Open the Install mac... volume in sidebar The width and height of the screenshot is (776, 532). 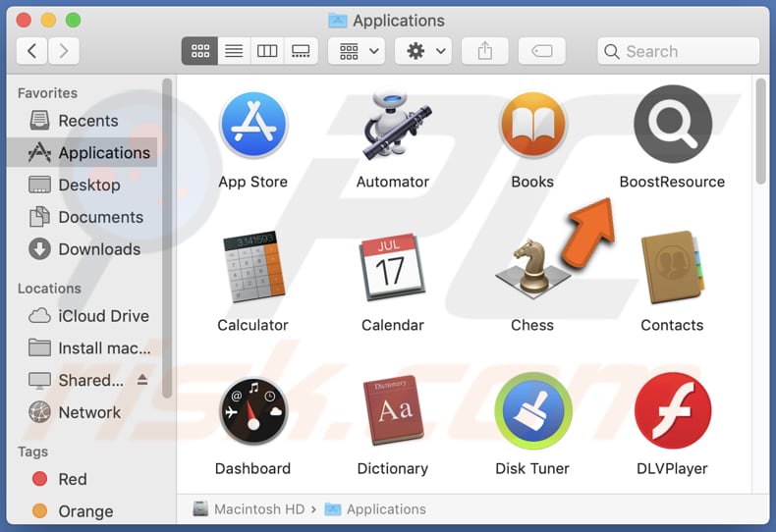point(83,348)
